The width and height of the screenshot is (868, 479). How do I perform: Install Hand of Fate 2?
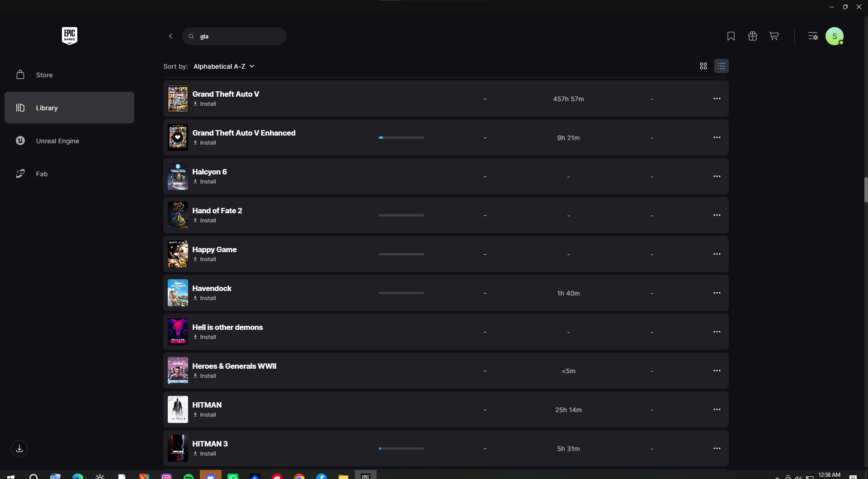point(205,221)
